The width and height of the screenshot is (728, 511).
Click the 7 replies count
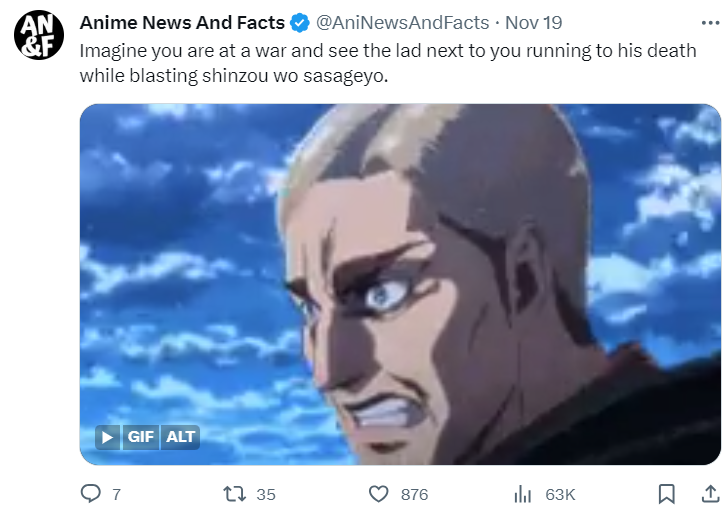click(117, 495)
